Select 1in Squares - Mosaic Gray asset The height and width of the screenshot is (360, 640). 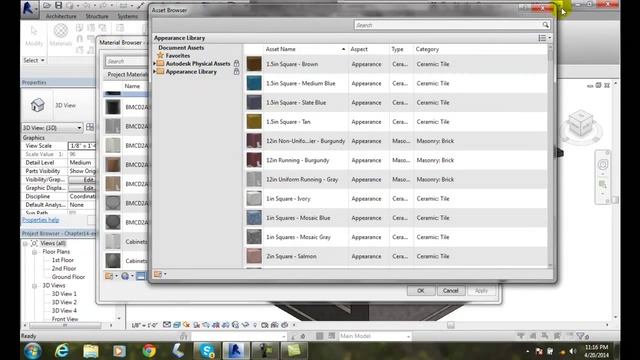point(396,237)
